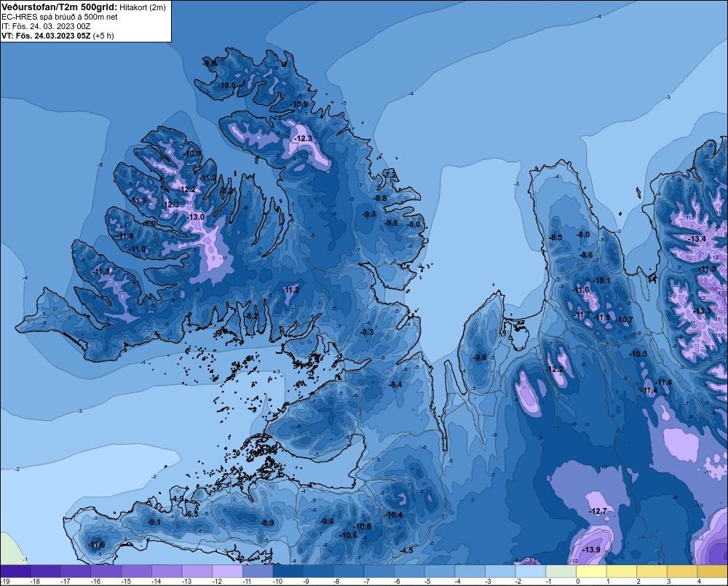Click the -12.7 temperature label

click(x=598, y=511)
